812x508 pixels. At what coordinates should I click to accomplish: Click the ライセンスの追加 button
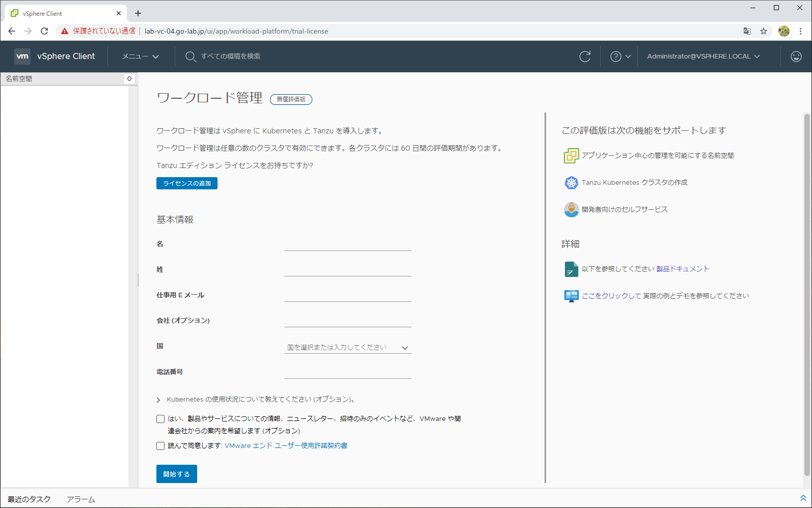pos(187,183)
